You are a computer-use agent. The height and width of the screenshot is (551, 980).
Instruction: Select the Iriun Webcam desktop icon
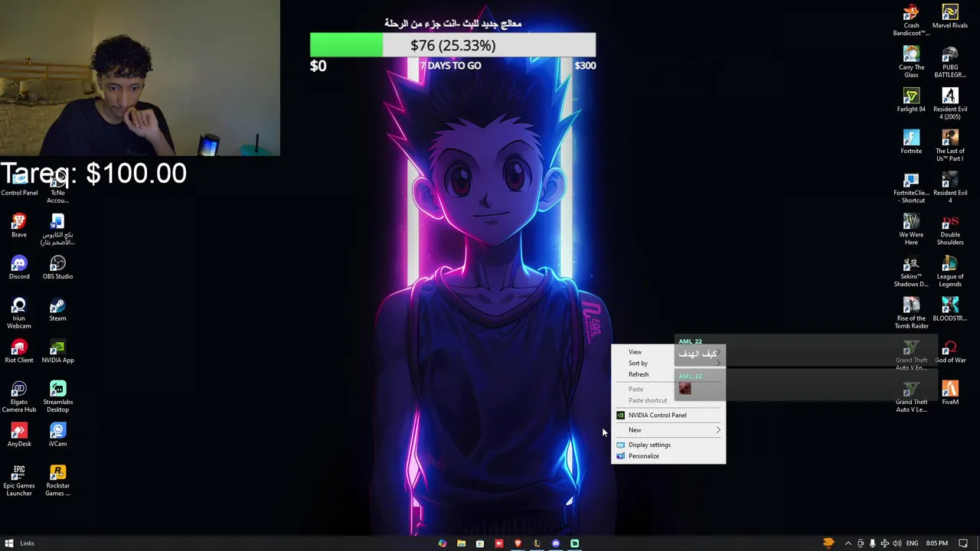point(19,314)
